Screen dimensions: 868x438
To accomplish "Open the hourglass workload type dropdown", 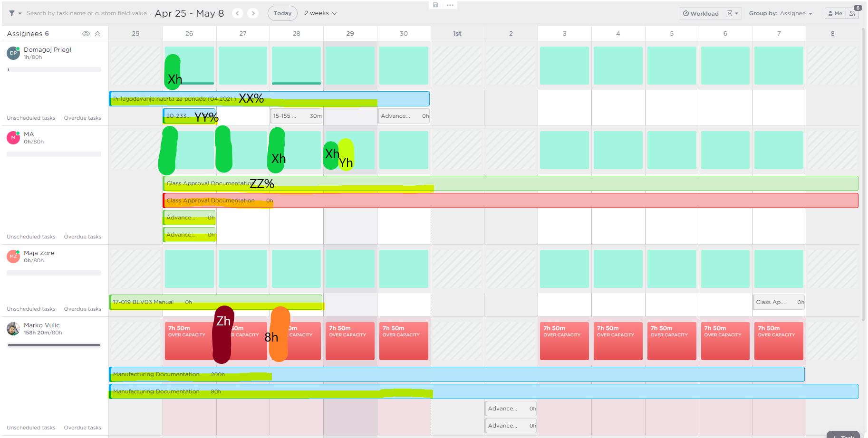I will pos(732,13).
